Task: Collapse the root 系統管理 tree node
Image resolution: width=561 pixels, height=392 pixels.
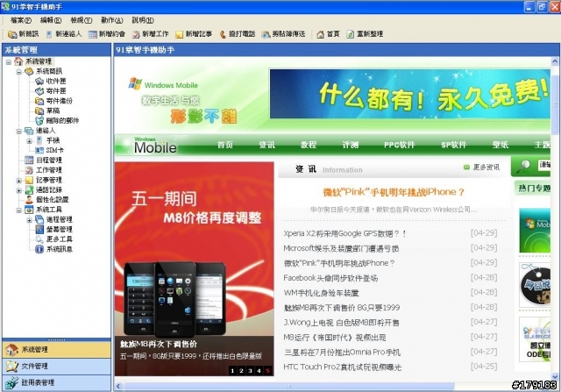Action: [9, 62]
